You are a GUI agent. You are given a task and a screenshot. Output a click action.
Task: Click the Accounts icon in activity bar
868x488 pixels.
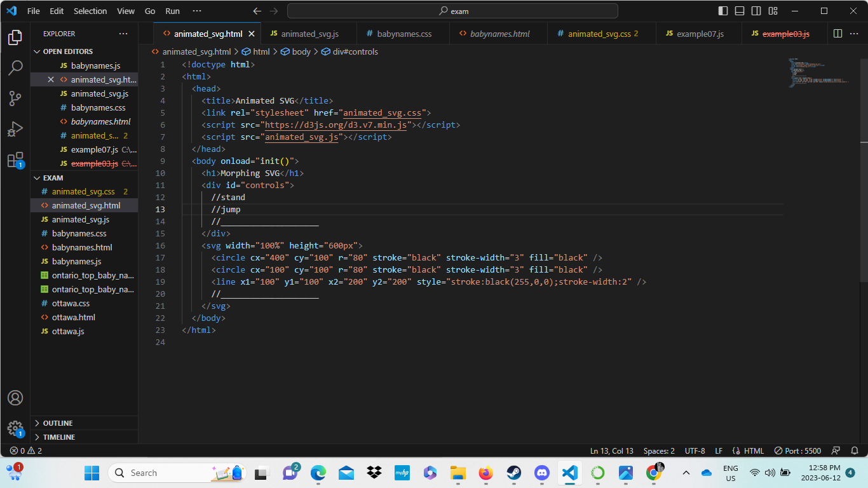[15, 398]
